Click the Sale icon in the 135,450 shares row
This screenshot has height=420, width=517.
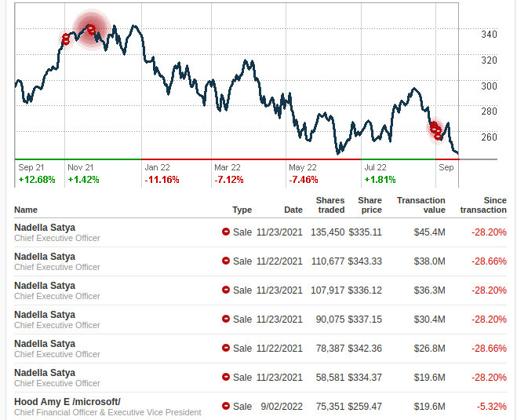click(226, 232)
